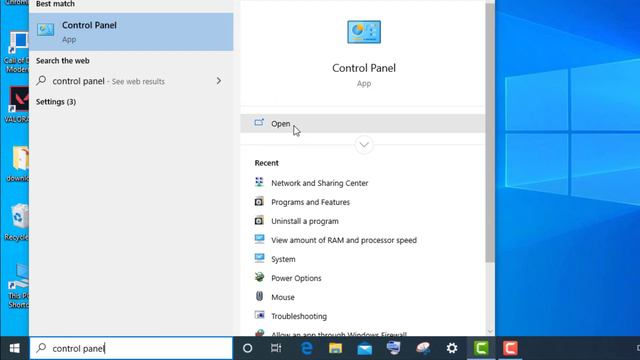Click the computer monitor app icon on taskbar
The height and width of the screenshot is (360, 640).
(x=393, y=348)
